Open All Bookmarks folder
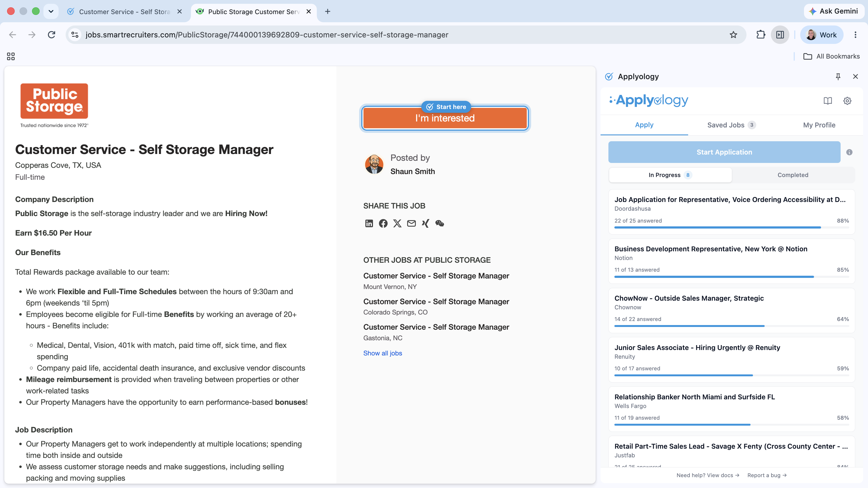This screenshot has height=488, width=868. 831,56
